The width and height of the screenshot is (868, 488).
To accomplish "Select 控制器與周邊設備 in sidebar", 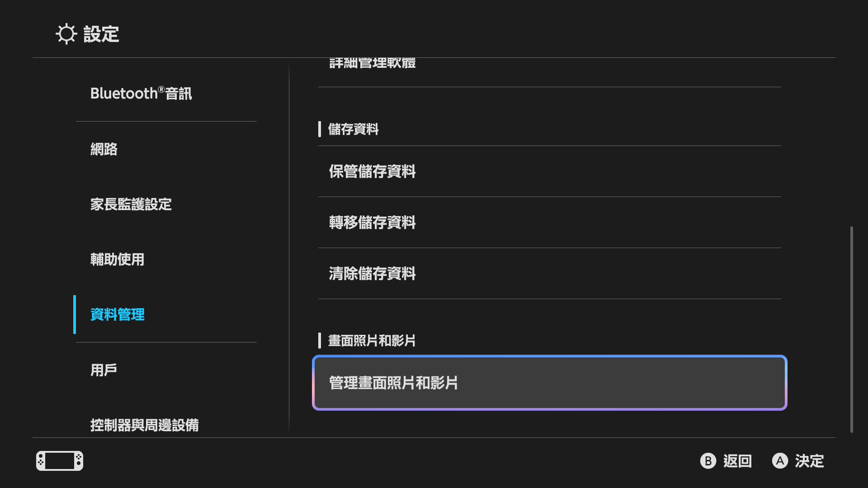I will point(145,425).
